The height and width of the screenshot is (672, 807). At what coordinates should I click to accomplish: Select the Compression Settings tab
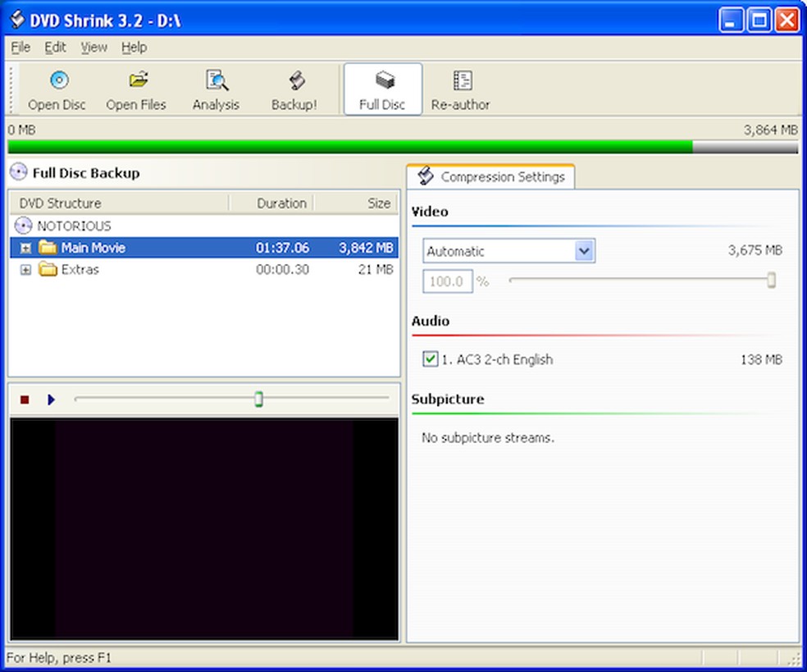pyautogui.click(x=491, y=177)
